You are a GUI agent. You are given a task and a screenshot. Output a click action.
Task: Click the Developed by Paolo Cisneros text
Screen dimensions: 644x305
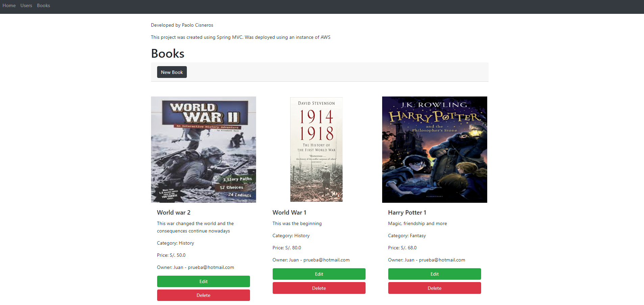click(182, 25)
